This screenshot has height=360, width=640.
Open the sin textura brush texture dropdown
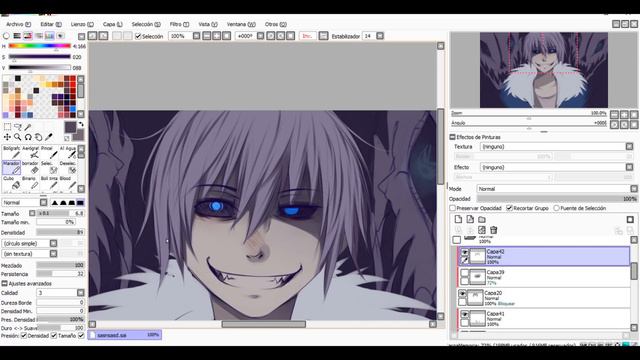point(30,254)
